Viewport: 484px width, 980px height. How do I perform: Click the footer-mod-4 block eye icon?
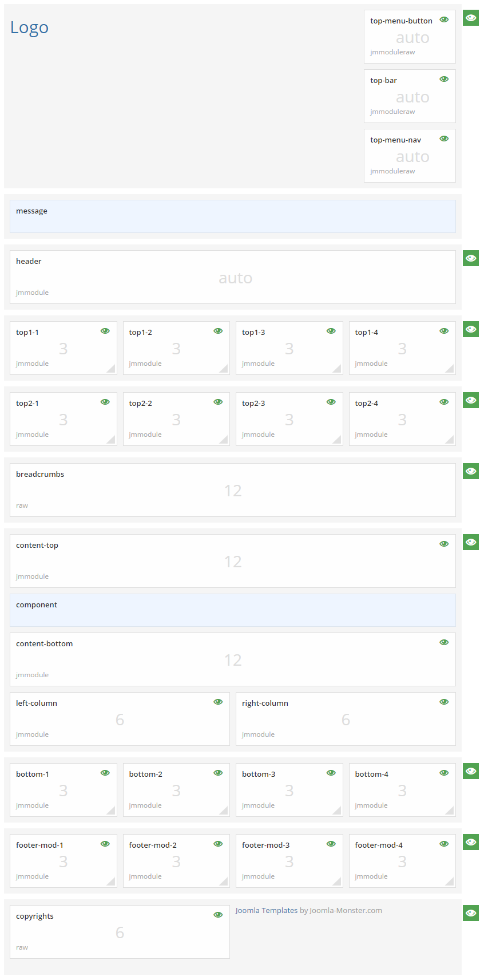click(444, 844)
